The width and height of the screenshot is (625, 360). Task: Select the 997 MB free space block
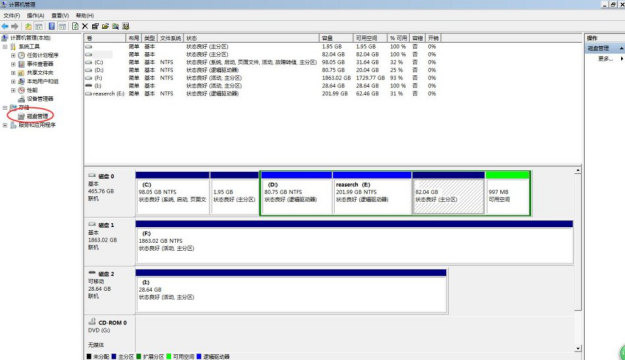click(507, 194)
